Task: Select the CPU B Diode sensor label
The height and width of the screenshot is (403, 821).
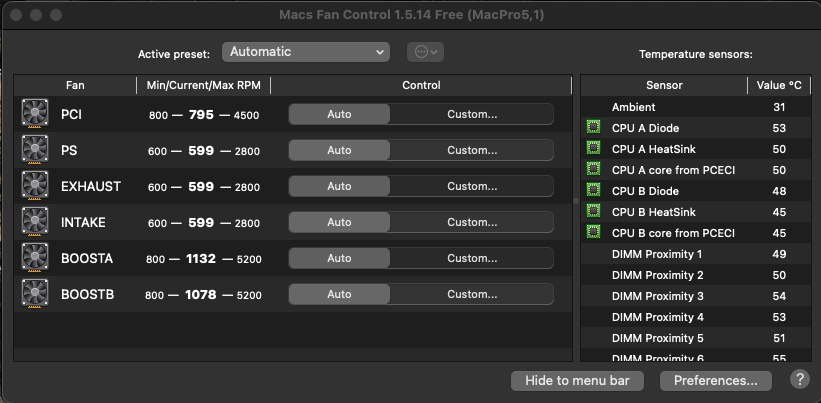Action: tap(645, 191)
